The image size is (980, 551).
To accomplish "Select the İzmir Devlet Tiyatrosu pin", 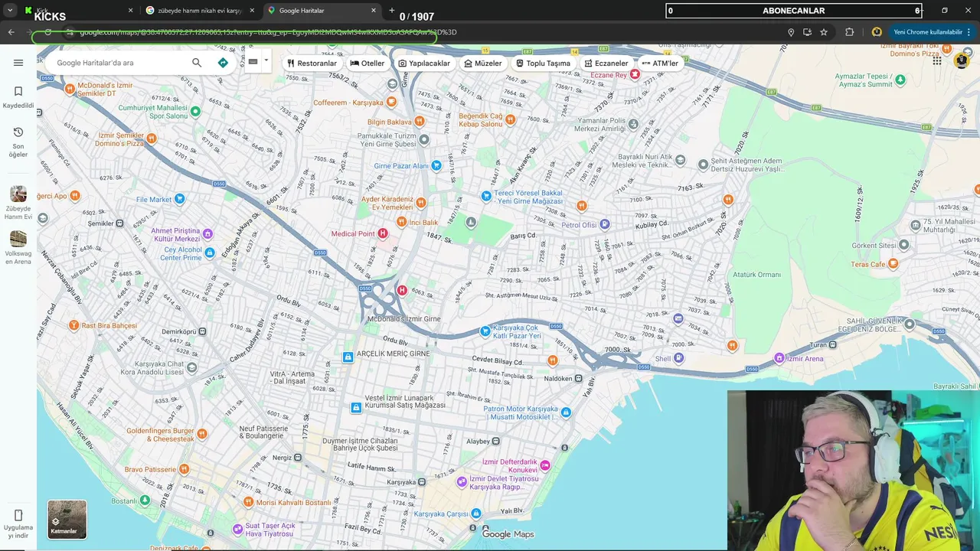I will [x=462, y=482].
